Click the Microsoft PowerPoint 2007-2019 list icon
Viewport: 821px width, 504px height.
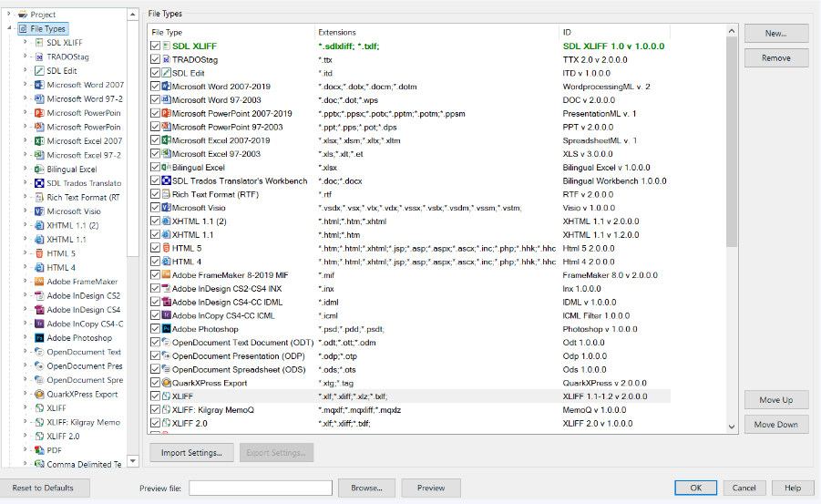167,113
